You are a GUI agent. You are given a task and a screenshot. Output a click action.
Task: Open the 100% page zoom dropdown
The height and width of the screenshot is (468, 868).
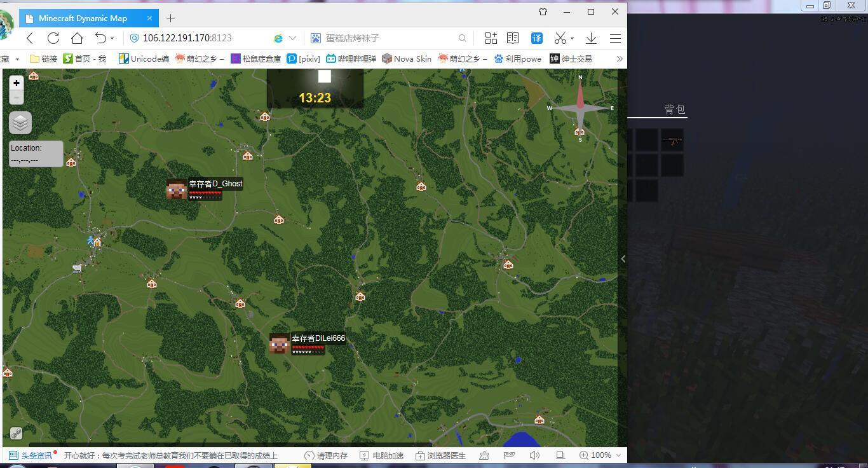601,455
